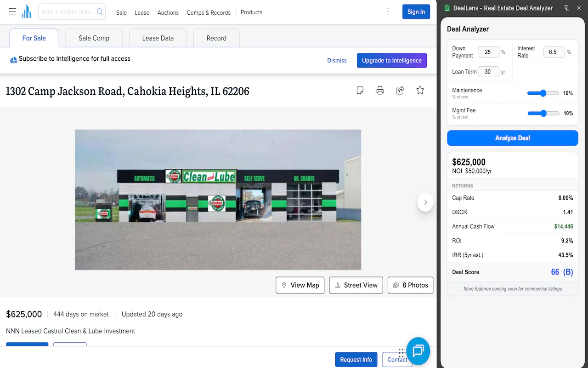Open the three-dot more options menu

tap(388, 12)
